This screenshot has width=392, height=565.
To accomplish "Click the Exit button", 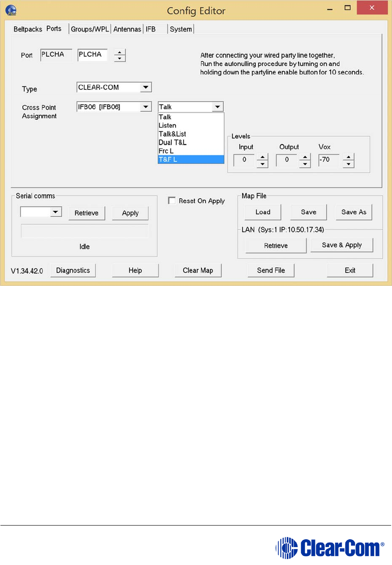I will (350, 270).
